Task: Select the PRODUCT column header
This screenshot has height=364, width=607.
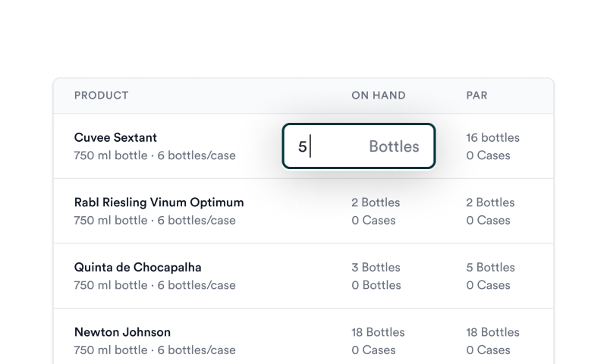Action: point(102,96)
